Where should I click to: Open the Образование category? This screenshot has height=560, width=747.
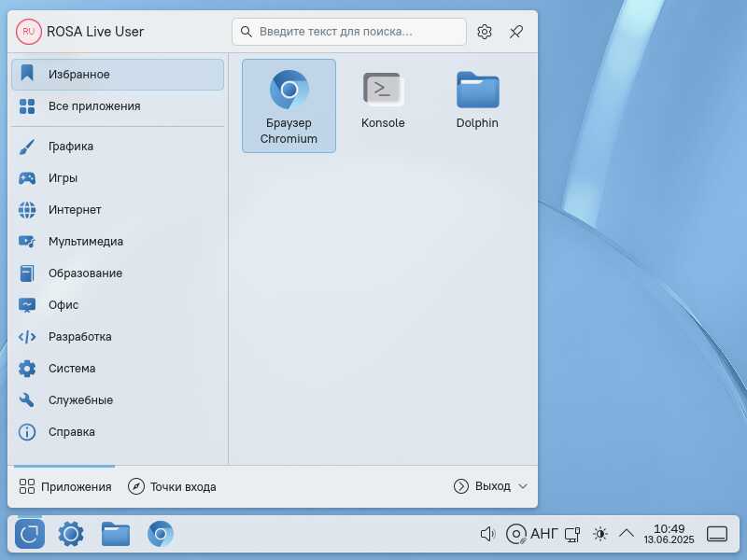point(118,273)
